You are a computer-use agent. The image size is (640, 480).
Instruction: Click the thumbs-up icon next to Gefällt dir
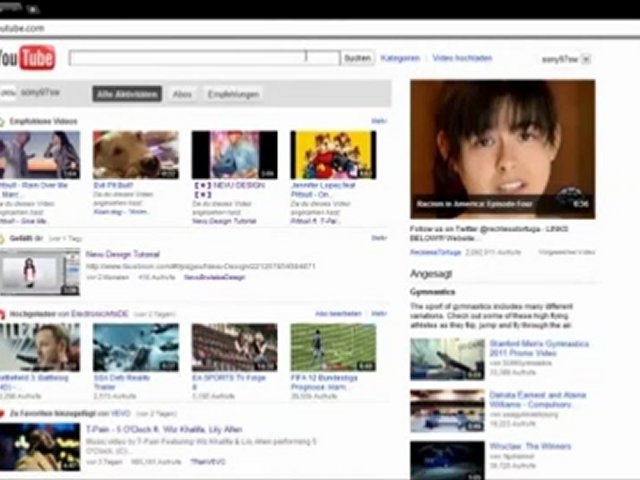tap(3, 239)
